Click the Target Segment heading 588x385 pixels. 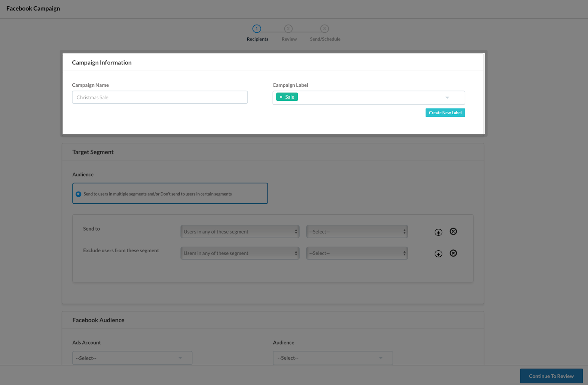93,152
